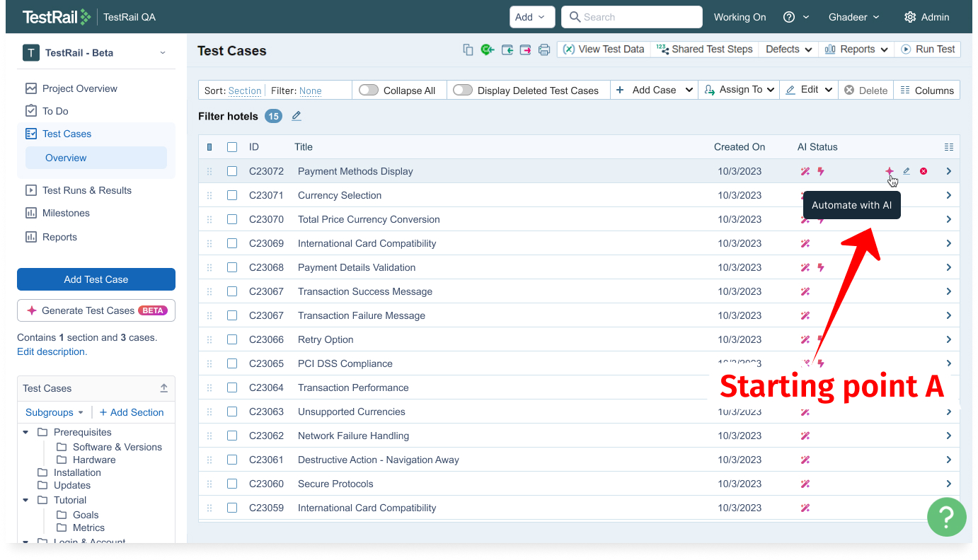Click the Admin gear icon
Viewport: 978px width, 560px height.
(x=910, y=17)
